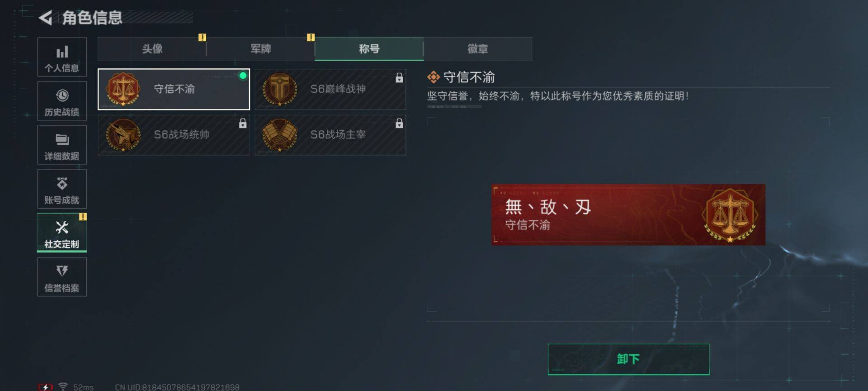Select the 守信不渝 title card
The width and height of the screenshot is (868, 391).
tap(174, 89)
